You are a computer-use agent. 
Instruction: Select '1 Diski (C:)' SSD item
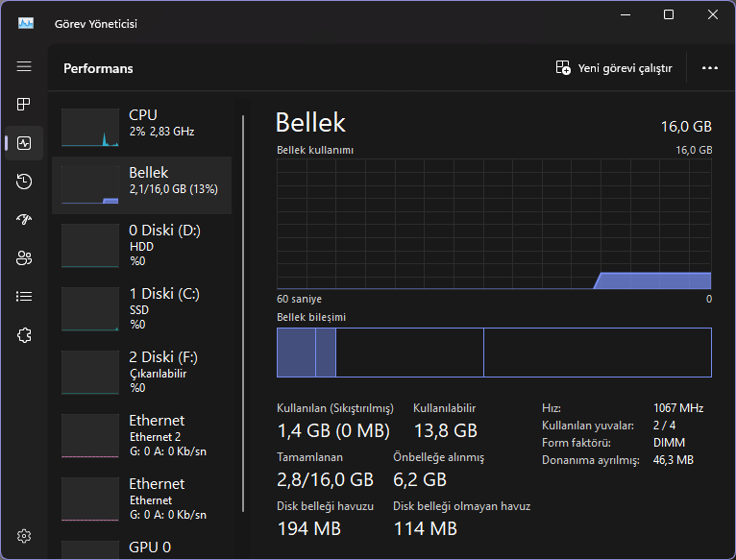pos(141,308)
